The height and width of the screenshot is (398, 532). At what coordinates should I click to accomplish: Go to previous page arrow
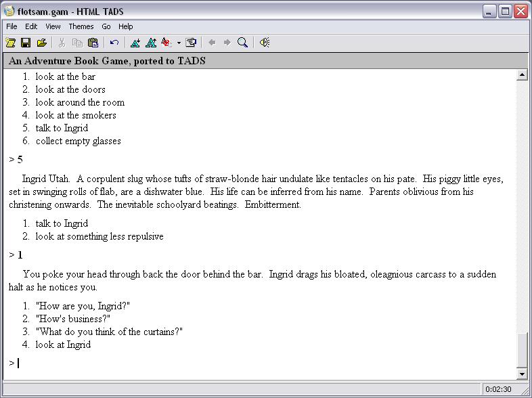[x=212, y=43]
